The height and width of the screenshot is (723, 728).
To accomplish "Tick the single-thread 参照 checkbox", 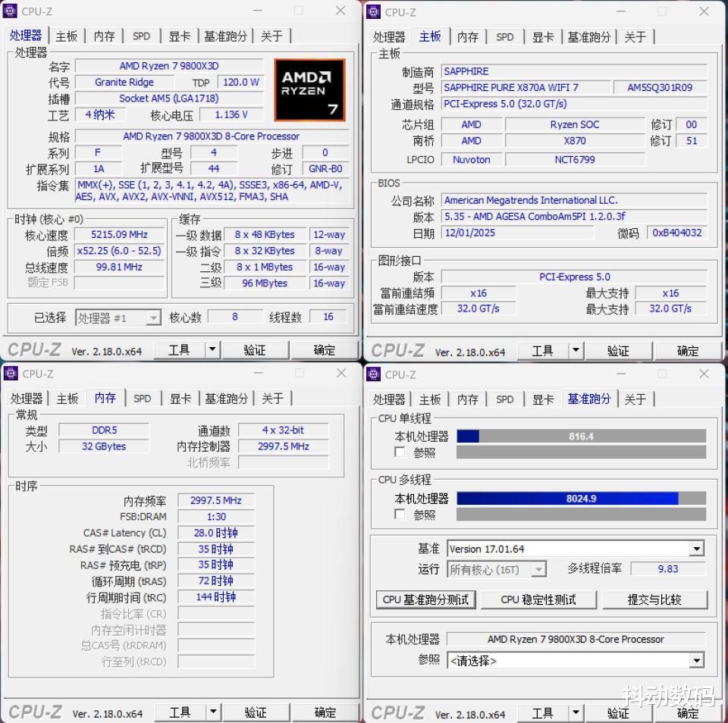I will [x=400, y=452].
